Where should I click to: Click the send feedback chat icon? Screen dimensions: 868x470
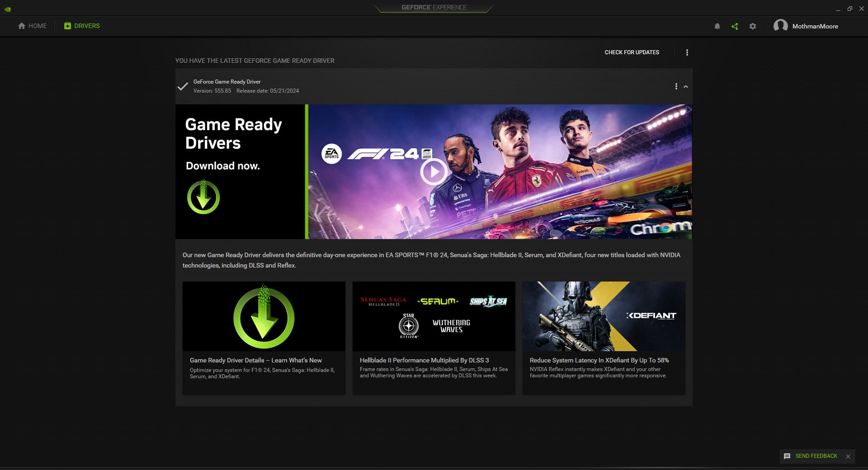tap(787, 456)
